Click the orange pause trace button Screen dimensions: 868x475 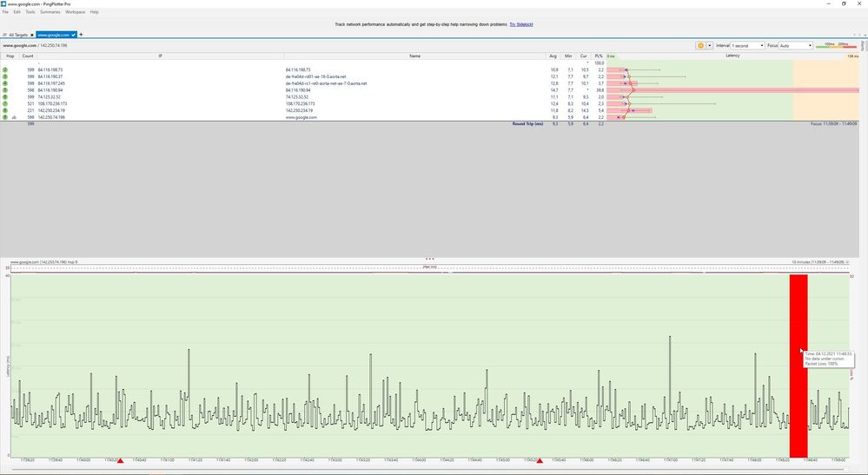(700, 45)
